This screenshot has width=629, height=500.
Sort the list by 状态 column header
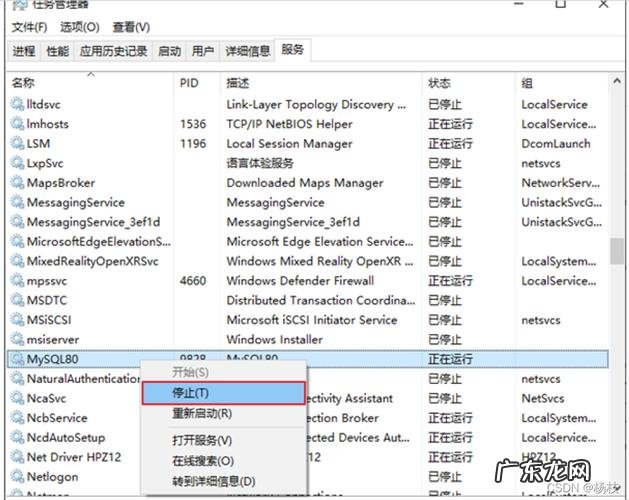coord(439,82)
